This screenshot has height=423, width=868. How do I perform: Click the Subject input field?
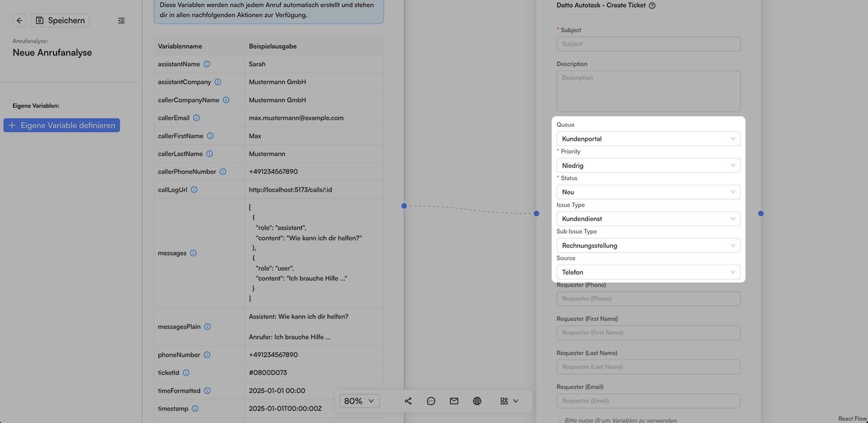(648, 44)
